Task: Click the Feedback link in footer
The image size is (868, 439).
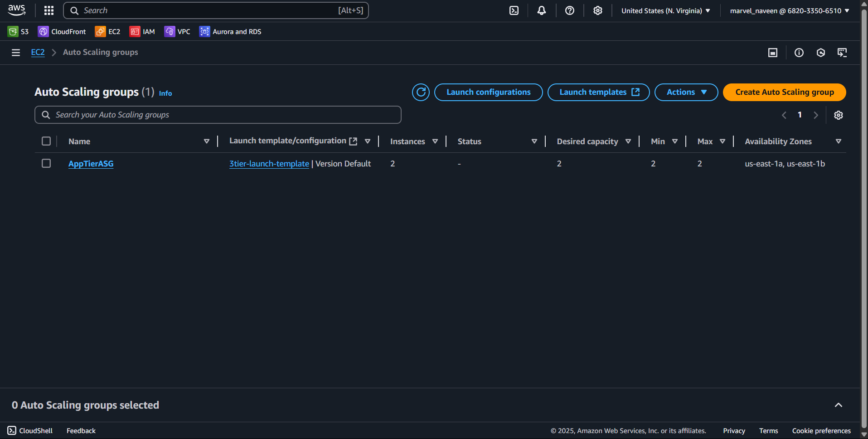Action: [x=81, y=430]
